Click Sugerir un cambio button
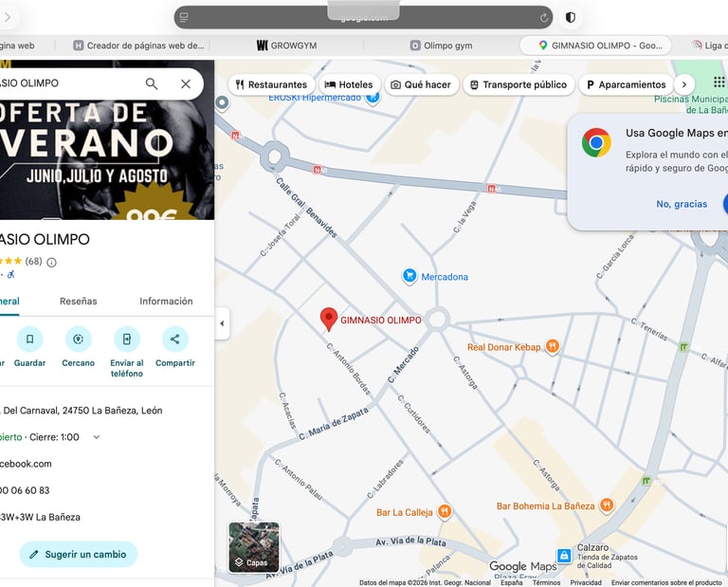728x587 pixels. (x=79, y=554)
